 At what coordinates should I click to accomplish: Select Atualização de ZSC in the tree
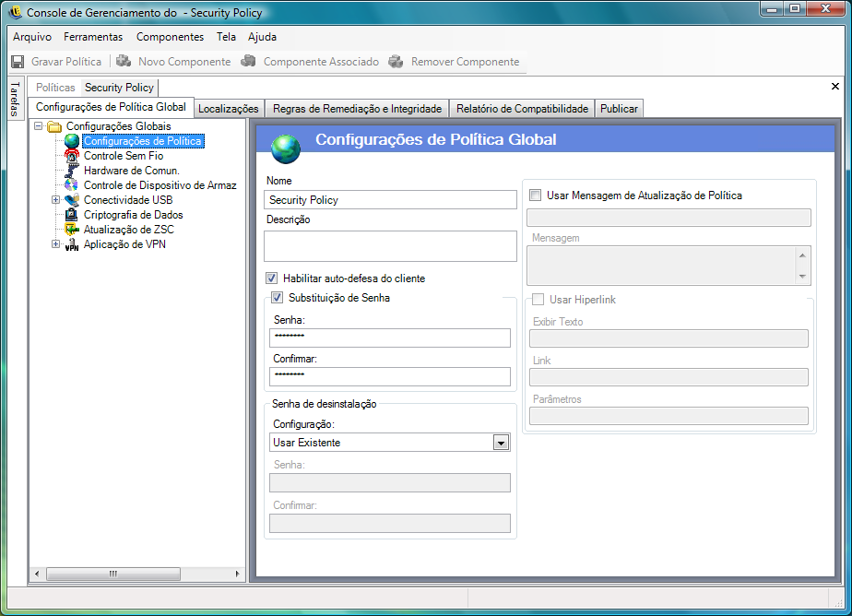(x=129, y=230)
